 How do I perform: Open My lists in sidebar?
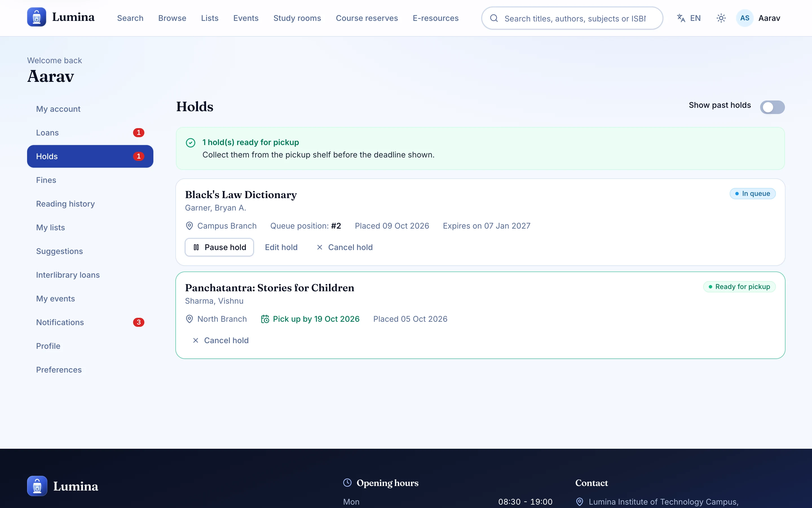(x=90, y=227)
